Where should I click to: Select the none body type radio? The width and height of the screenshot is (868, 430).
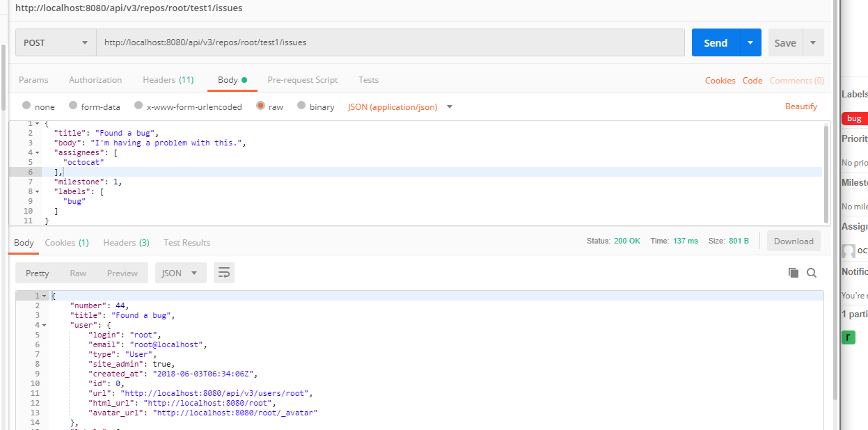pyautogui.click(x=26, y=106)
